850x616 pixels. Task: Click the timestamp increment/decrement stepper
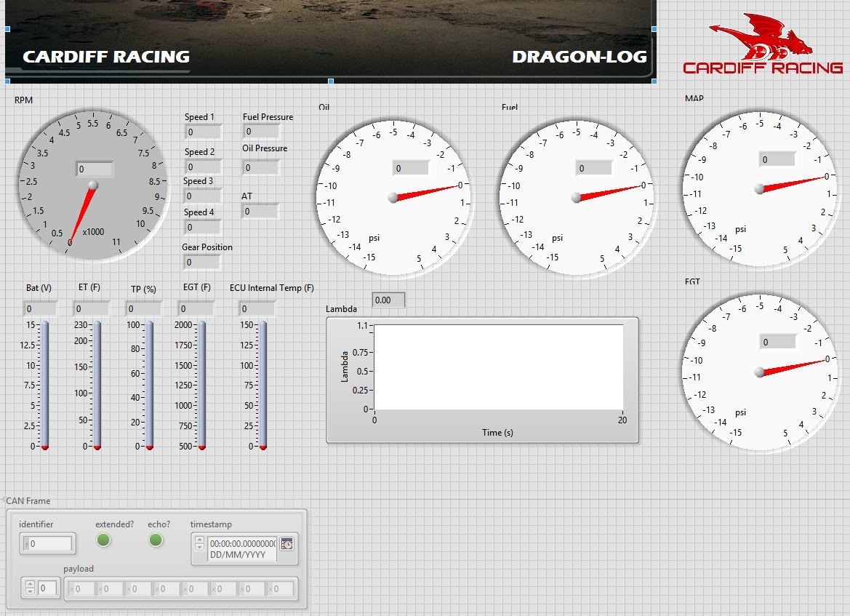(x=199, y=543)
